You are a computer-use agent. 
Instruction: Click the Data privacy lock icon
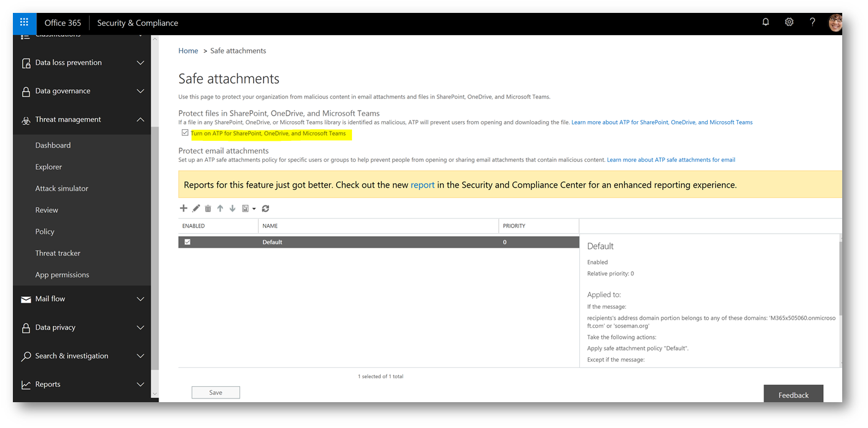(x=26, y=328)
